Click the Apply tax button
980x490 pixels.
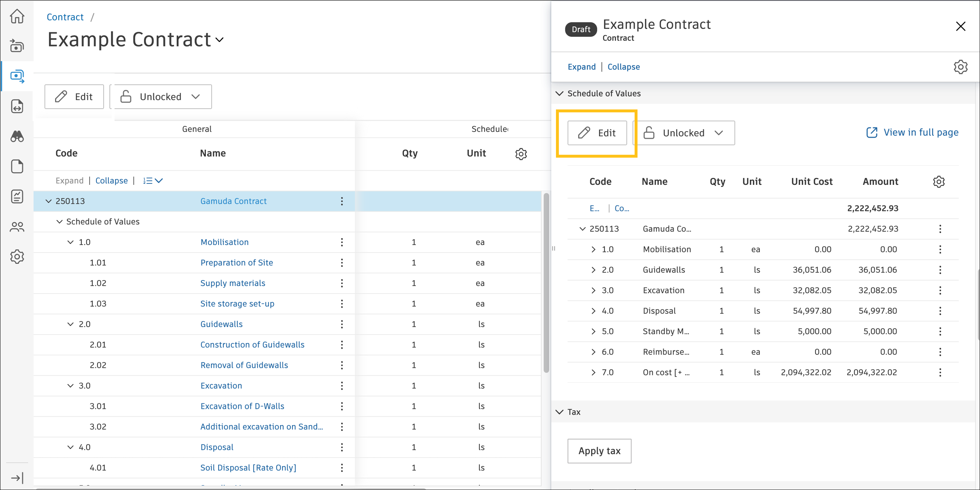pyautogui.click(x=599, y=451)
